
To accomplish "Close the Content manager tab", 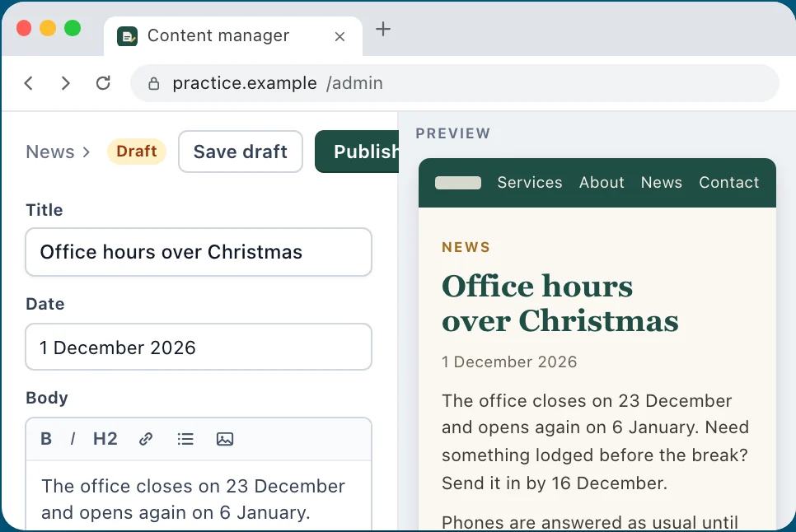I will [339, 36].
